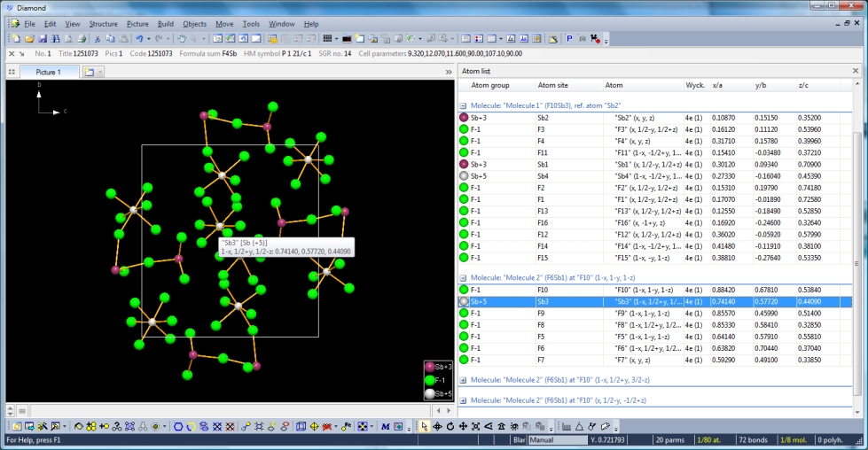Click the Undo arrow icon

point(139,39)
